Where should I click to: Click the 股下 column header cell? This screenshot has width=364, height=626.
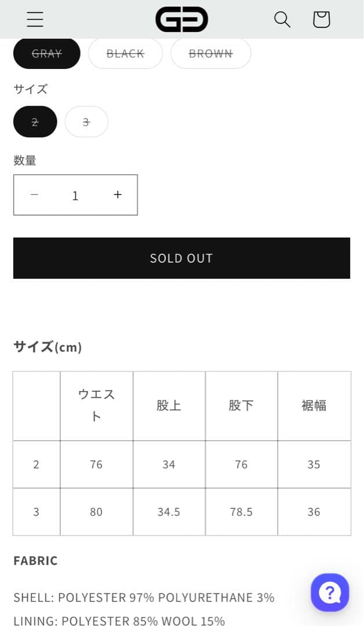coord(241,406)
